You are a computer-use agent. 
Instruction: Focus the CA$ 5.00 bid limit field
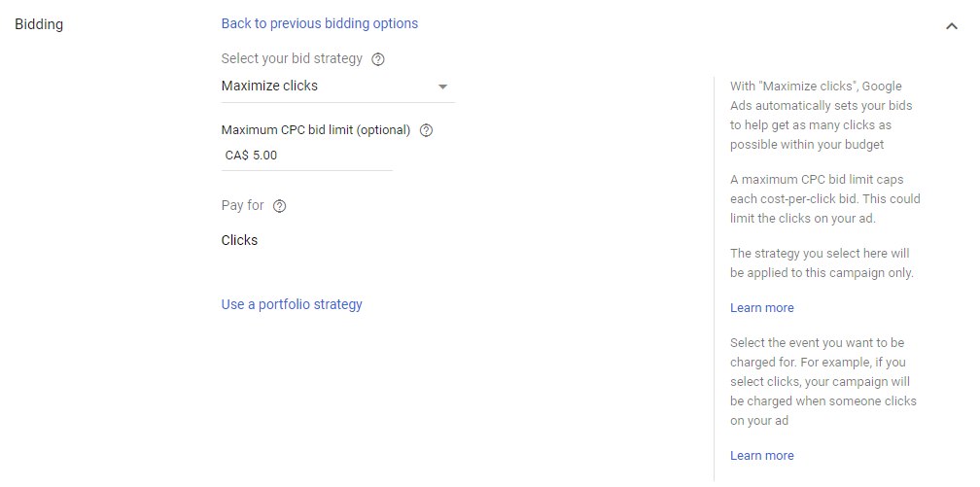pos(306,155)
